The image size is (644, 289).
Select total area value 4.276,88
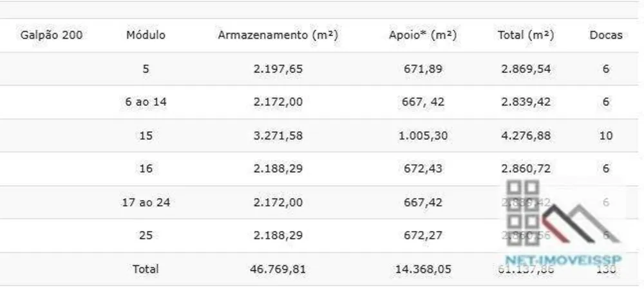click(x=526, y=135)
